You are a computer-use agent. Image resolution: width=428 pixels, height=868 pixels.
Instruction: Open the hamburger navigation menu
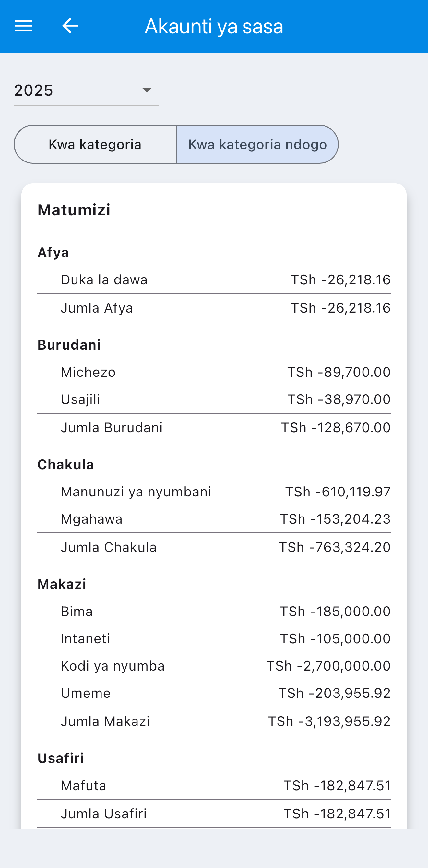coord(23,26)
